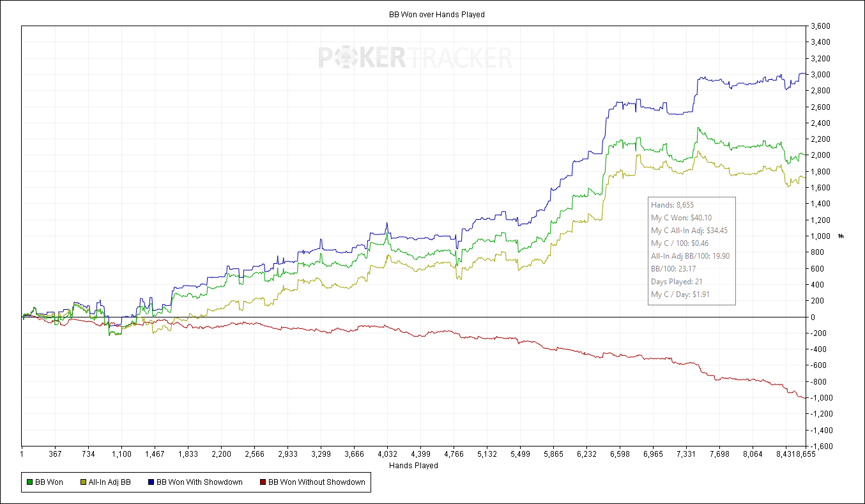The height and width of the screenshot is (504, 865).
Task: Click the 8,064 tick on the x-axis
Action: (753, 454)
